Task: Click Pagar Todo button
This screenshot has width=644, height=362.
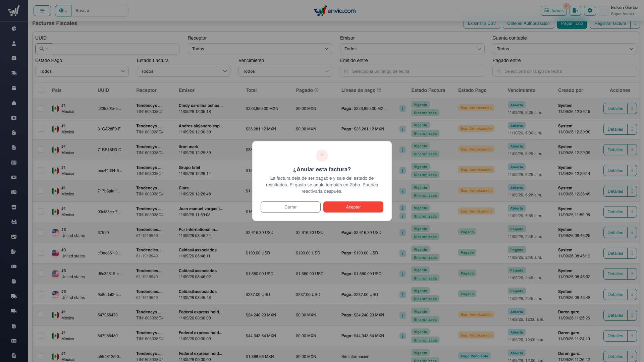Action: pos(572,23)
